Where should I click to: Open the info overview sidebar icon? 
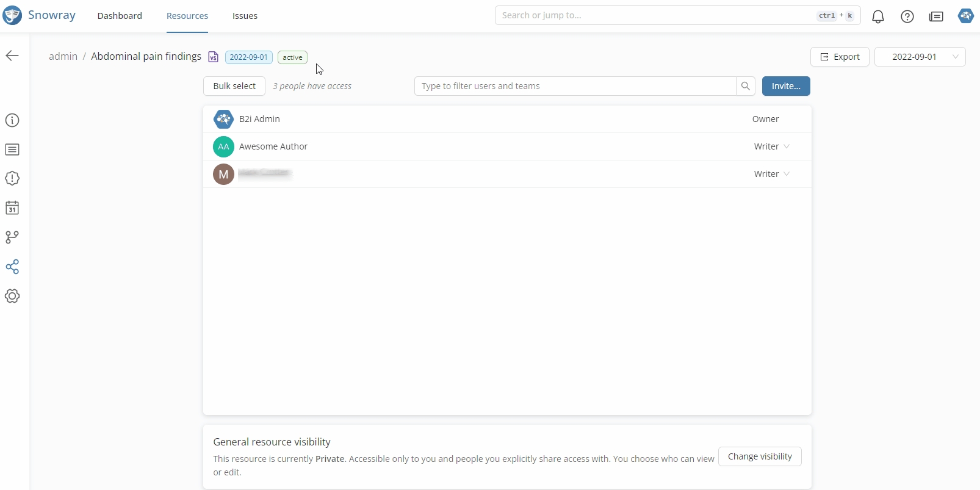[x=12, y=120]
